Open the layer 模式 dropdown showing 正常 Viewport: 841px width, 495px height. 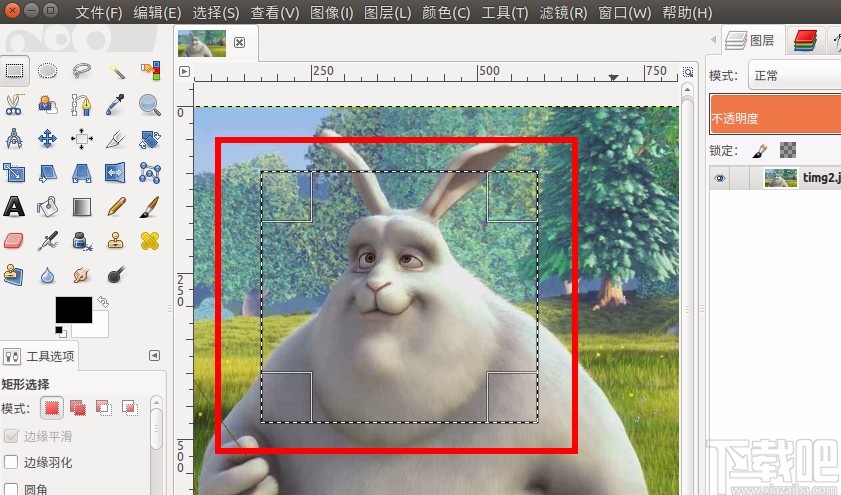tap(795, 75)
